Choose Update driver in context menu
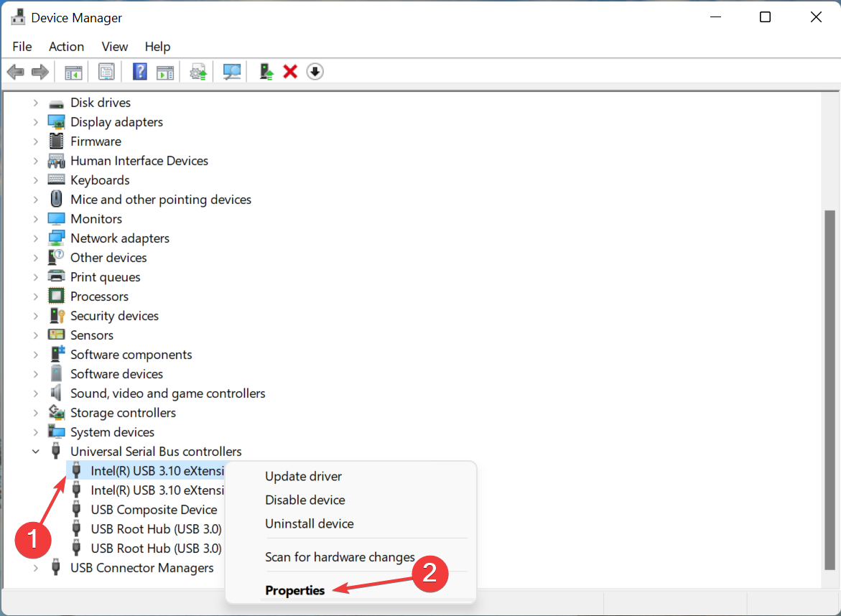Screen dimensions: 841x616 click(x=303, y=476)
